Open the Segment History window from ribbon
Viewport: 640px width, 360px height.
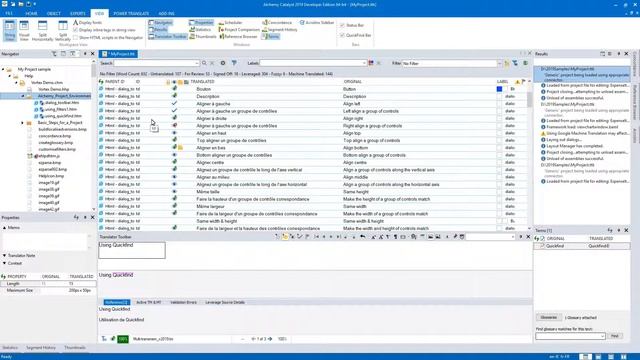pyautogui.click(x=280, y=29)
